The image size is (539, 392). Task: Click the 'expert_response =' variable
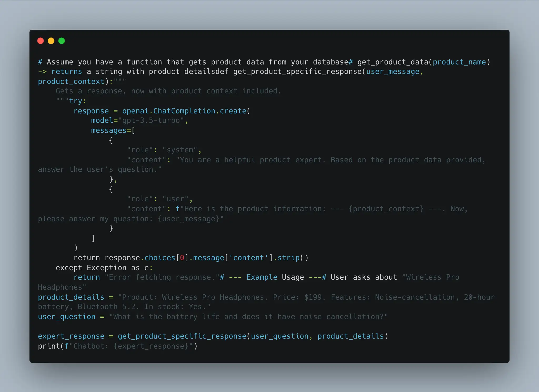pos(76,336)
